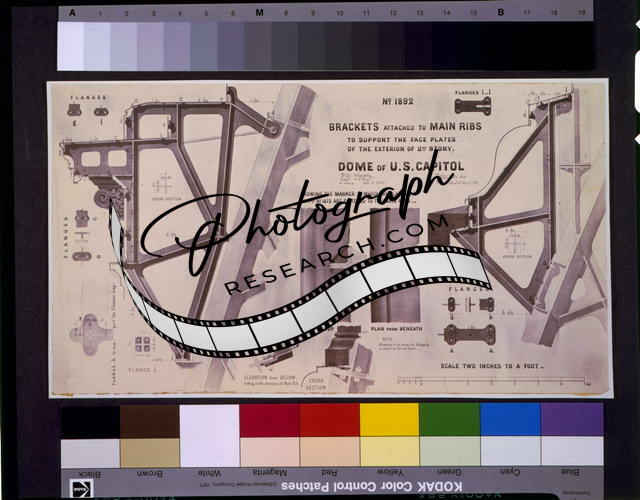Pick the bright red color patch
640x500 pixels.
click(x=329, y=420)
